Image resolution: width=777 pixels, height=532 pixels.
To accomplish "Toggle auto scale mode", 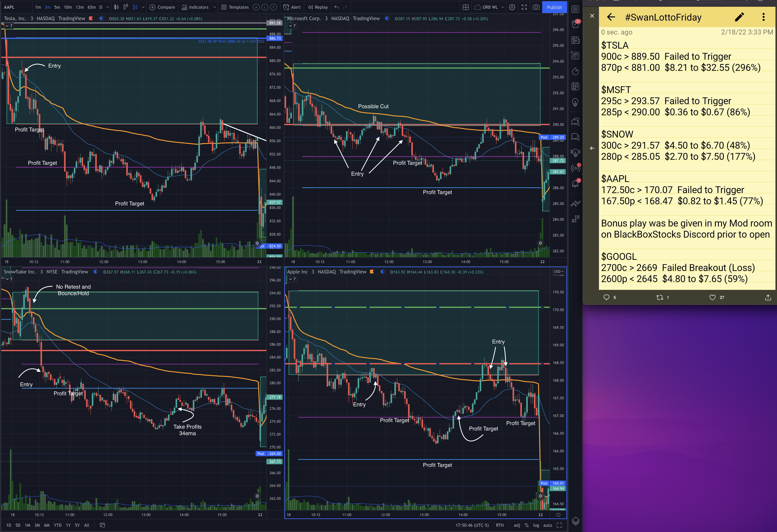I will (548, 525).
